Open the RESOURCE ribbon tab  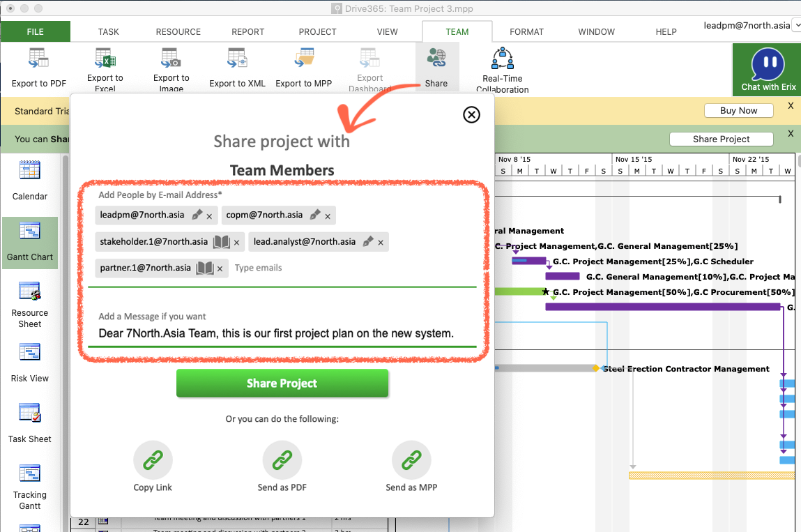(178, 31)
